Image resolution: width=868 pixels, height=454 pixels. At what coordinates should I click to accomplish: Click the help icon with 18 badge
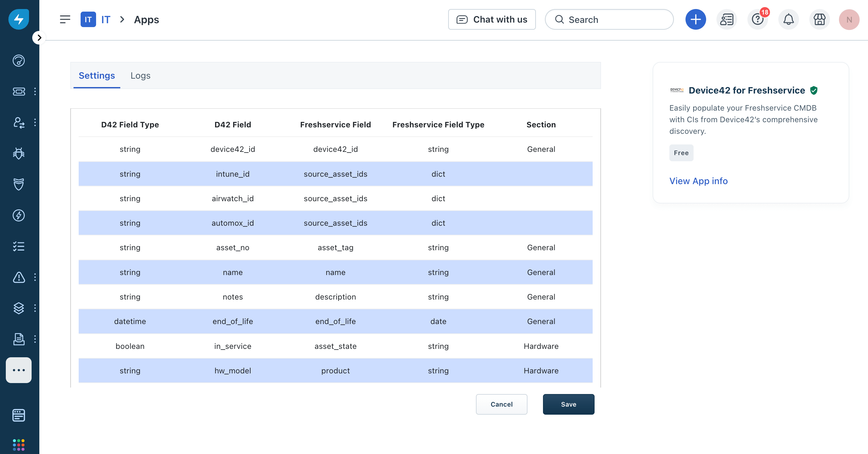point(757,20)
